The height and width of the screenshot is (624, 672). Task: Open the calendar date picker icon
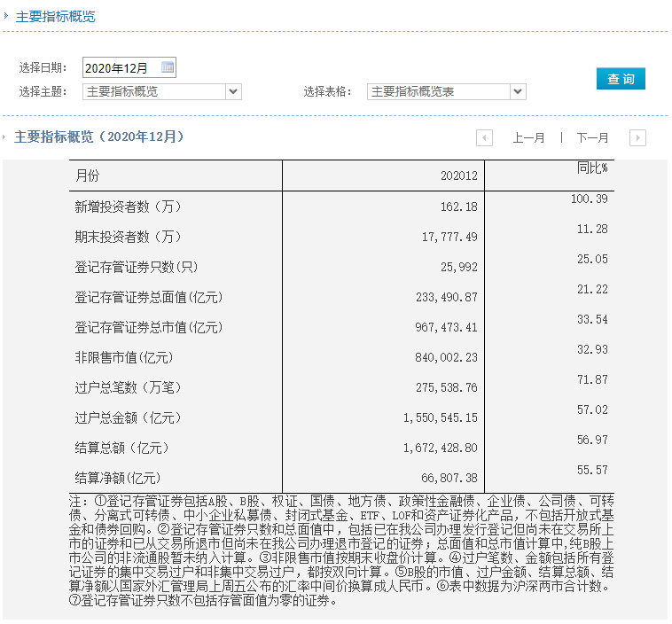(168, 67)
